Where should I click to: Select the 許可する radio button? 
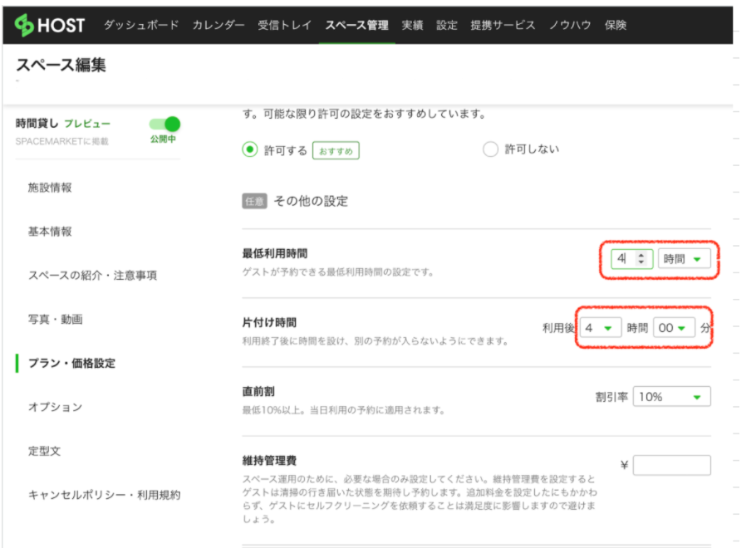coord(249,149)
